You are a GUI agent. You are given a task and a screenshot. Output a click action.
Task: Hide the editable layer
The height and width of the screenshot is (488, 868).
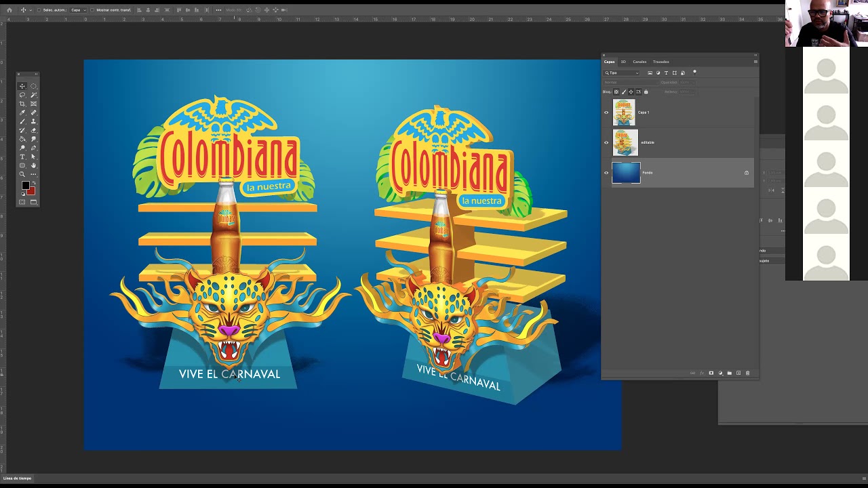point(606,142)
